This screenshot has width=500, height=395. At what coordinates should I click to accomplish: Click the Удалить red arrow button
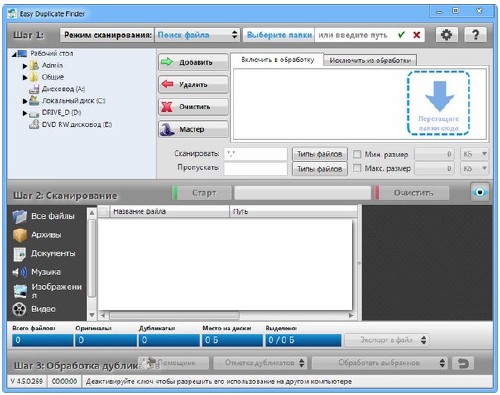click(x=193, y=84)
